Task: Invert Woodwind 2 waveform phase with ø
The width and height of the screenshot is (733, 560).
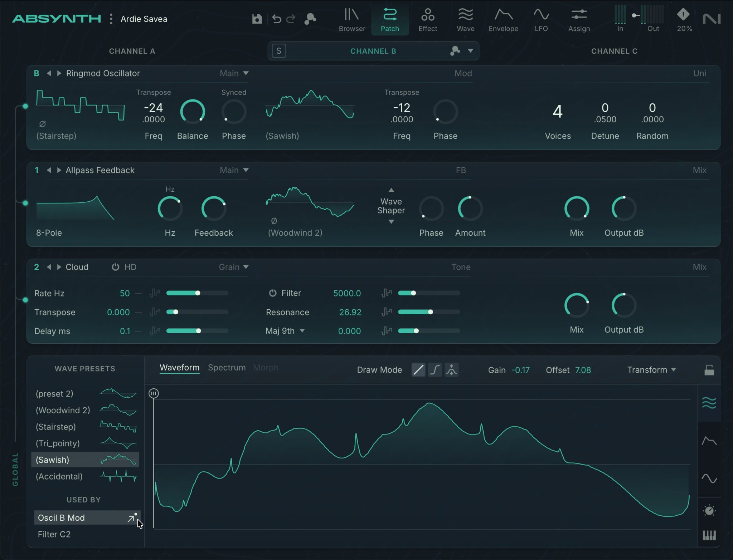Action: (x=274, y=221)
